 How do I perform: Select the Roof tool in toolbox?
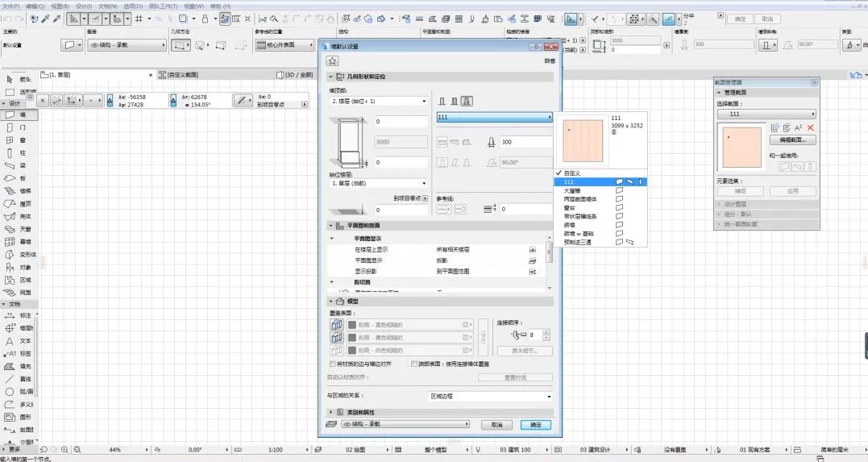click(19, 204)
